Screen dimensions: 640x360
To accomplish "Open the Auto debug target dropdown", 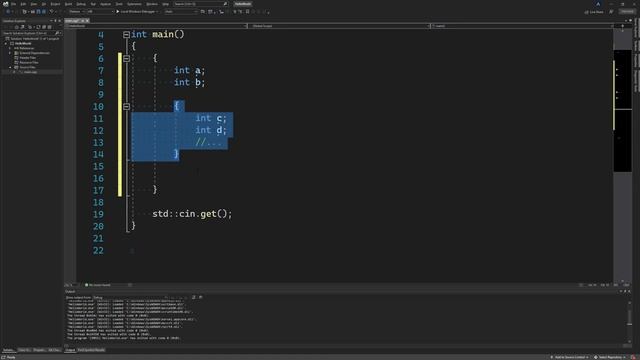I will pos(180,11).
